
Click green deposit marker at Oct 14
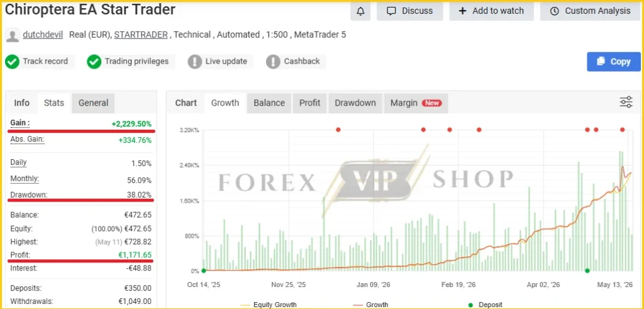click(204, 271)
